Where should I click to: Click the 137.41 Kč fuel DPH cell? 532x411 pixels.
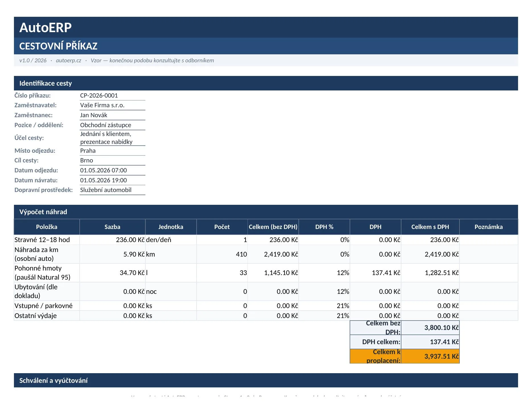pyautogui.click(x=376, y=273)
